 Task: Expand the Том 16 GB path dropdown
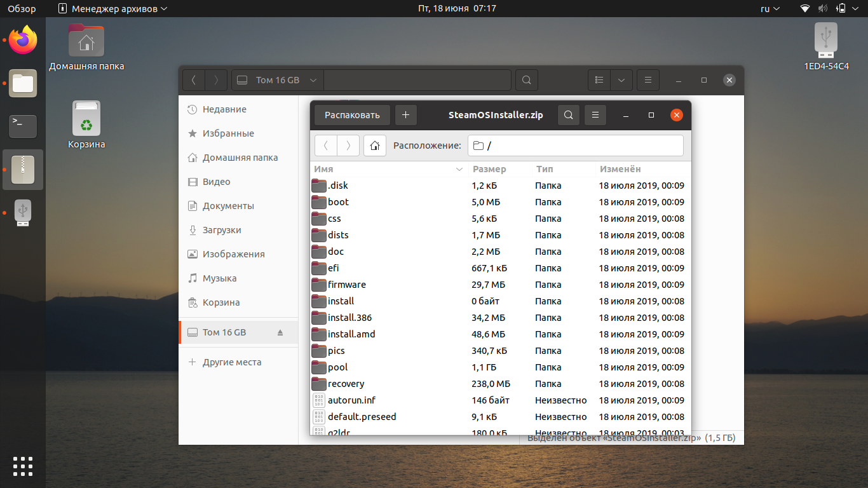(x=313, y=80)
